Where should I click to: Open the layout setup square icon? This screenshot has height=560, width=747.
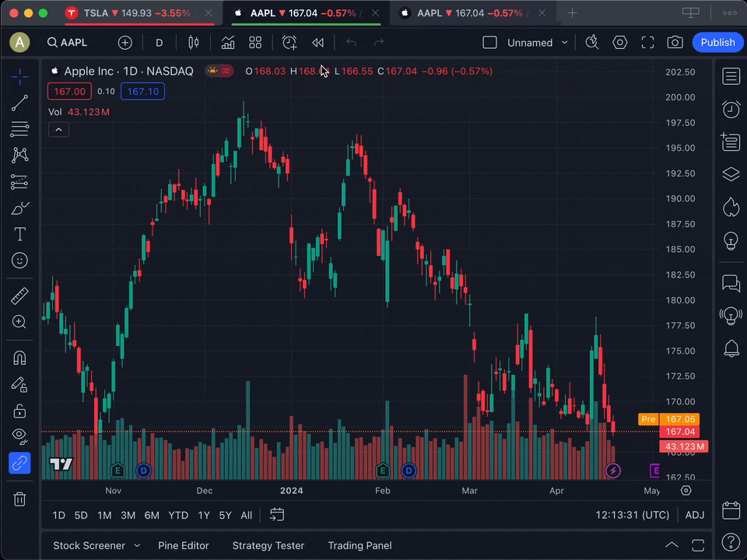(489, 42)
